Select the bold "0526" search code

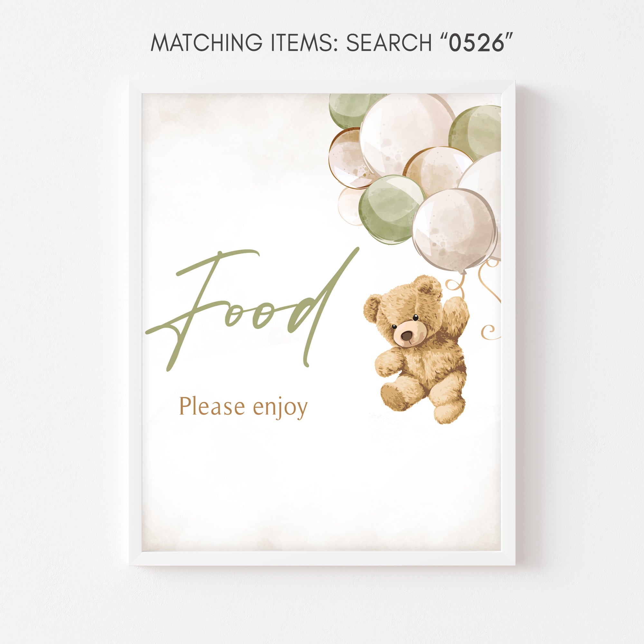476,43
